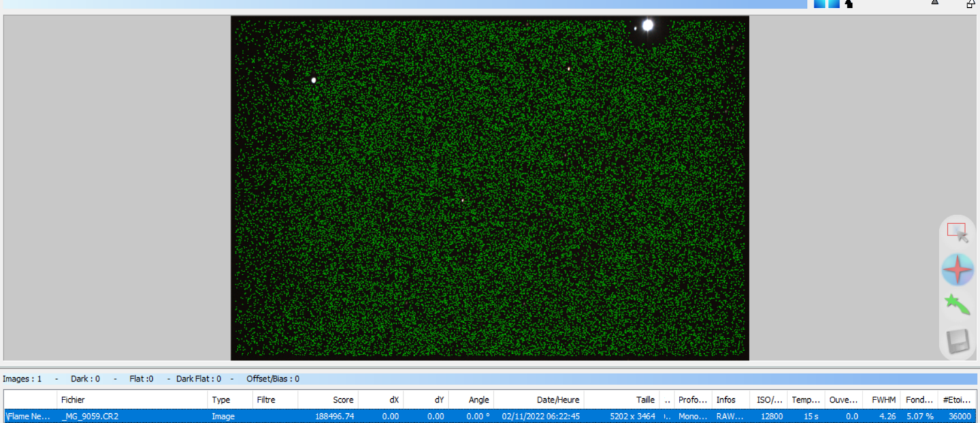Viewport: 980px width, 423px height.
Task: Sort list by the Profo... column header
Action: coord(693,399)
